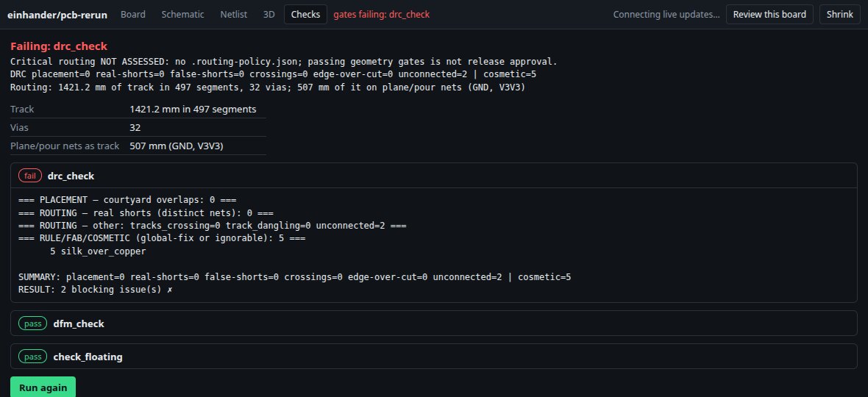Image resolution: width=868 pixels, height=397 pixels.
Task: Open the Netlist tab
Action: click(234, 15)
